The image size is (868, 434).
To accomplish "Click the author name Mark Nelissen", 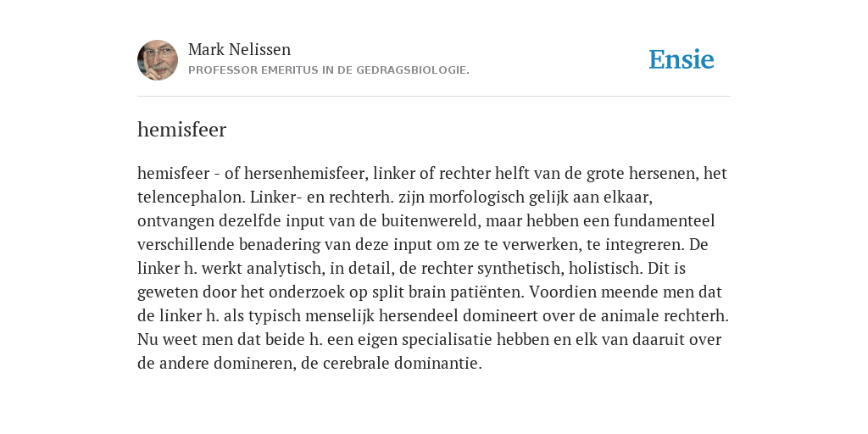I will (239, 49).
